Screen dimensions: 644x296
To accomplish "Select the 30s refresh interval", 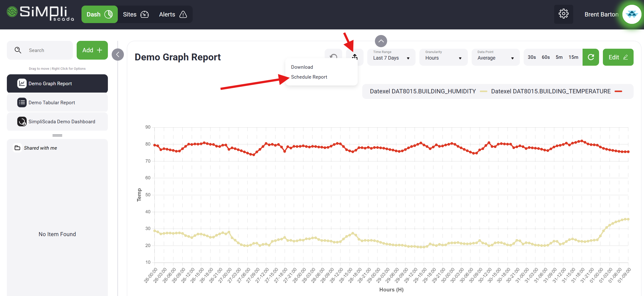I will click(532, 57).
